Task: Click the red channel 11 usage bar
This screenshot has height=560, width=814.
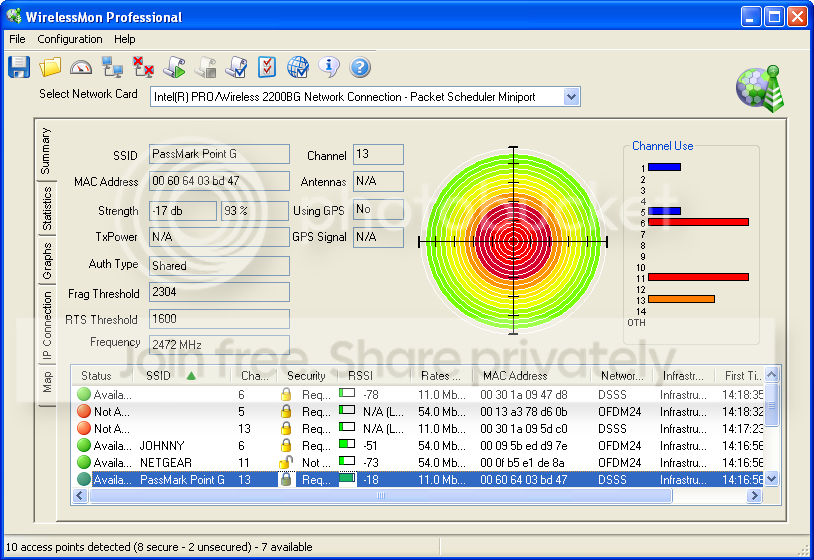Action: (x=698, y=277)
